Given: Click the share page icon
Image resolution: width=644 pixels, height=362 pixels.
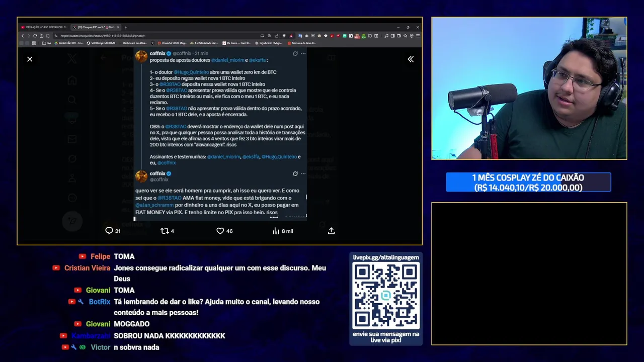Looking at the screenshot, I should pos(276,36).
